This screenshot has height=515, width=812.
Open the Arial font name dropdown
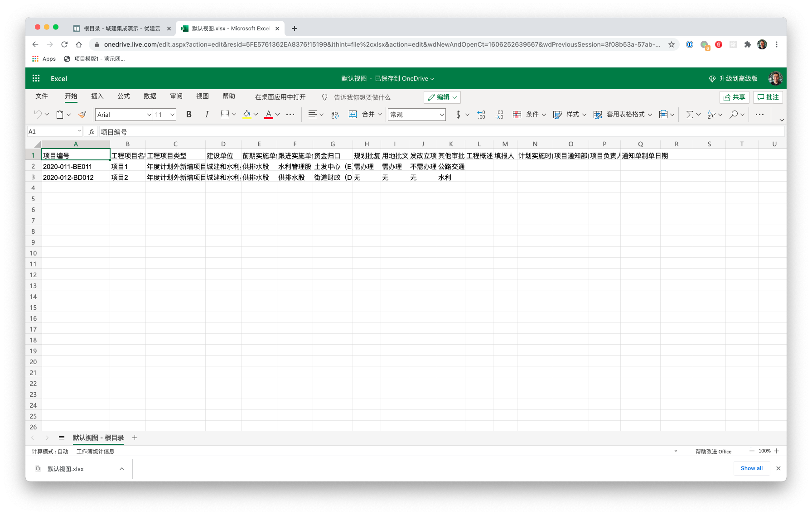tap(149, 115)
